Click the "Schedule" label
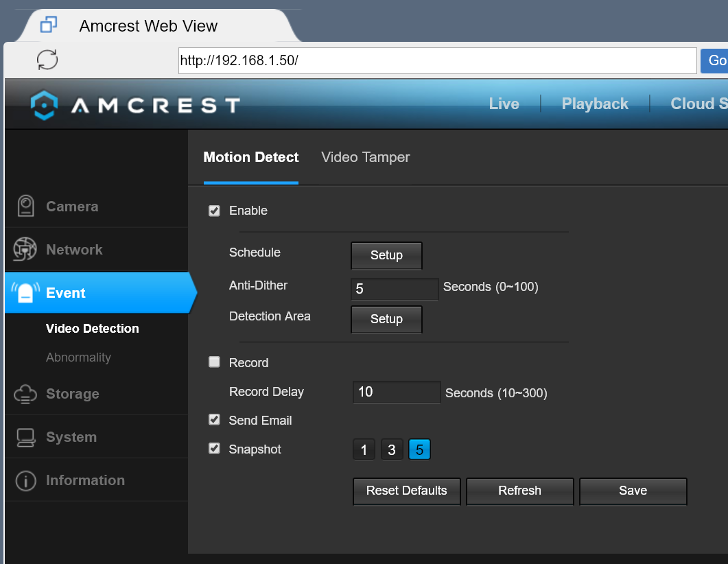The height and width of the screenshot is (564, 728). point(255,252)
